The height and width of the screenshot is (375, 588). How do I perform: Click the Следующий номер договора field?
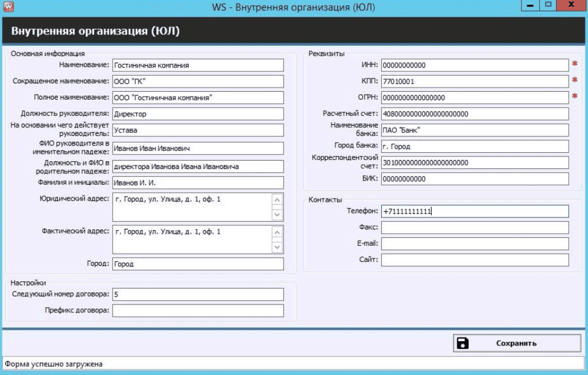tap(198, 294)
